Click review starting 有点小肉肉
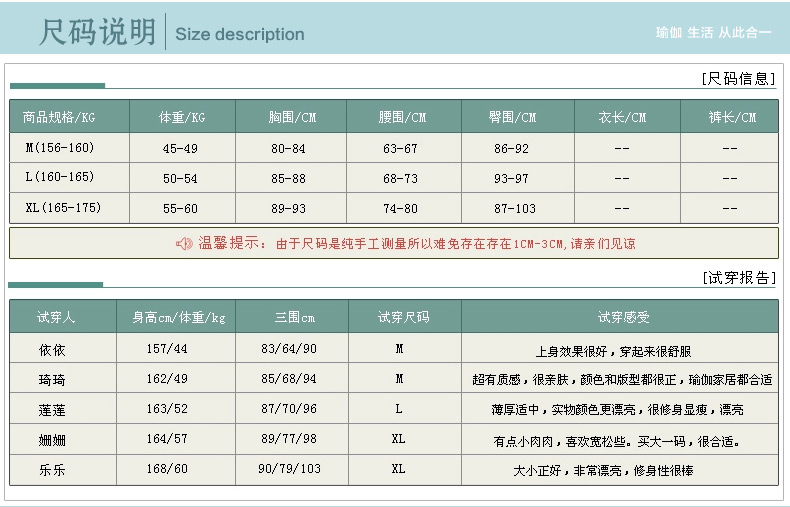This screenshot has height=507, width=790. point(617,441)
